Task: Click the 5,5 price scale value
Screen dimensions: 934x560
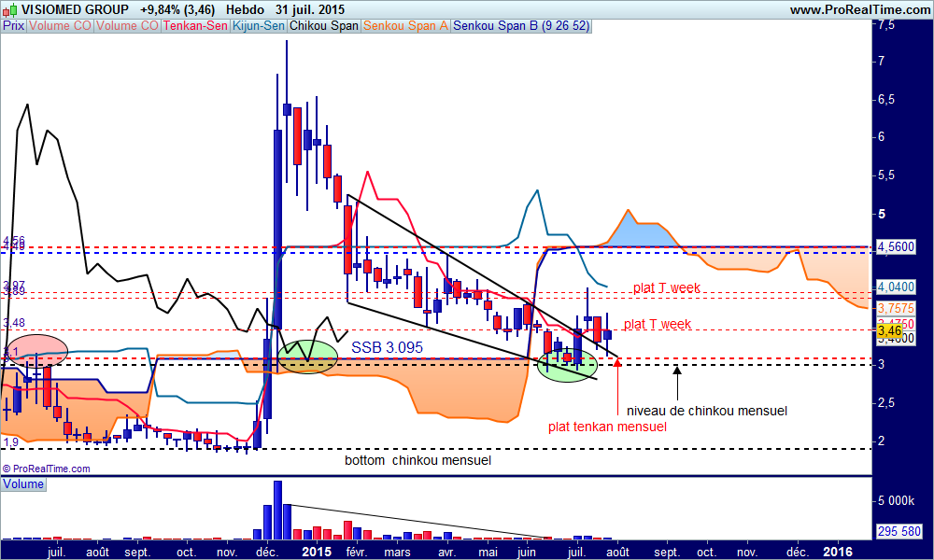Action: [x=886, y=175]
